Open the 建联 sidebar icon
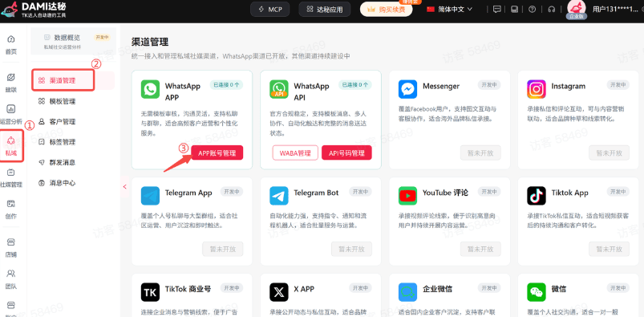This screenshot has width=644, height=317. click(x=11, y=77)
